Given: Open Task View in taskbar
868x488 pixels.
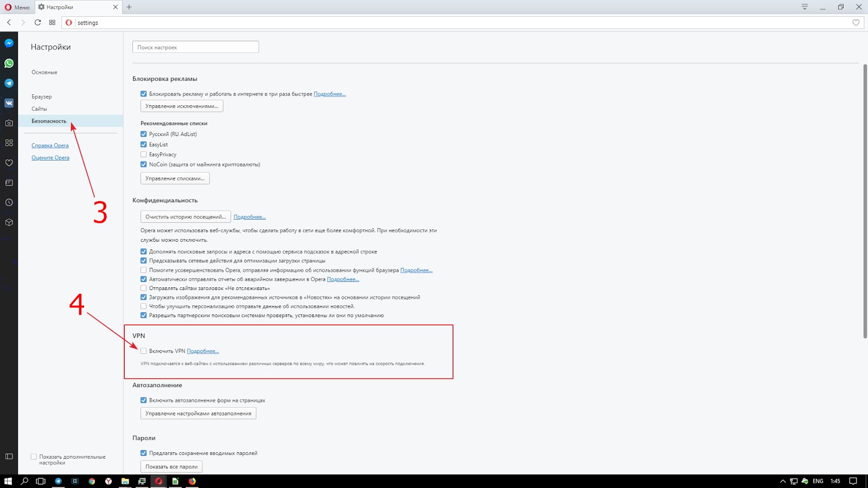Looking at the screenshot, I should (x=41, y=481).
